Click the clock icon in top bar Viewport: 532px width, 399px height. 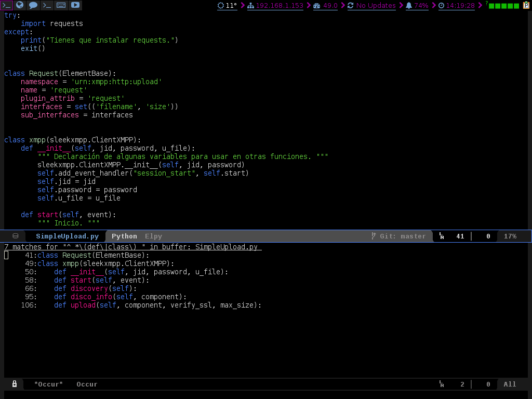tap(442, 5)
